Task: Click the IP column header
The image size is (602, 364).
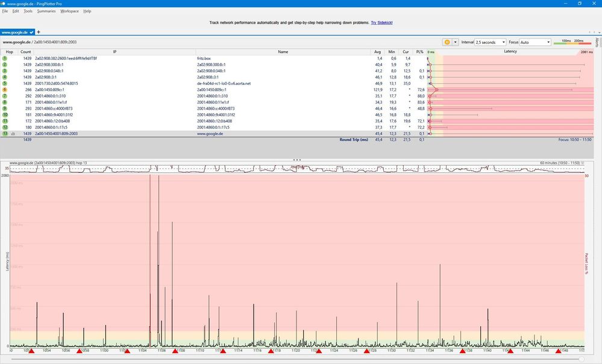Action: (x=114, y=52)
